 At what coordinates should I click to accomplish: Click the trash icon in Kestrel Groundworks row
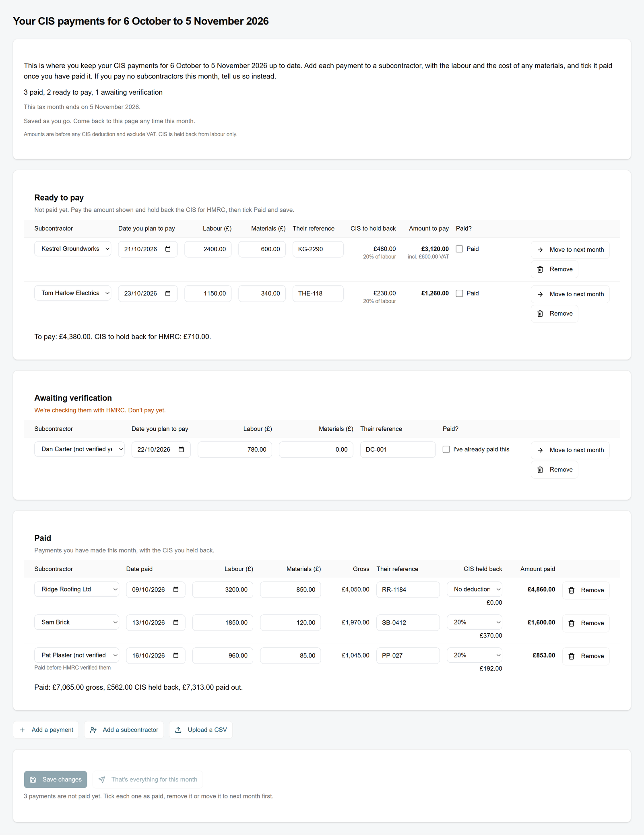tap(540, 269)
